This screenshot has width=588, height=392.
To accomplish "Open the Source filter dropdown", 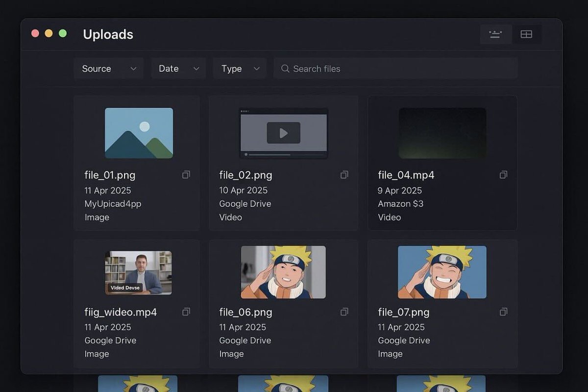I will (x=108, y=69).
